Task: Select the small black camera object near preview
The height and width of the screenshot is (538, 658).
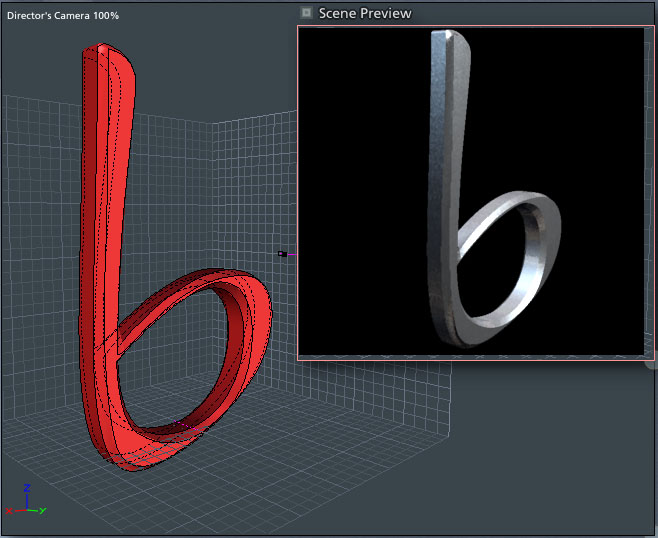Action: [x=282, y=254]
